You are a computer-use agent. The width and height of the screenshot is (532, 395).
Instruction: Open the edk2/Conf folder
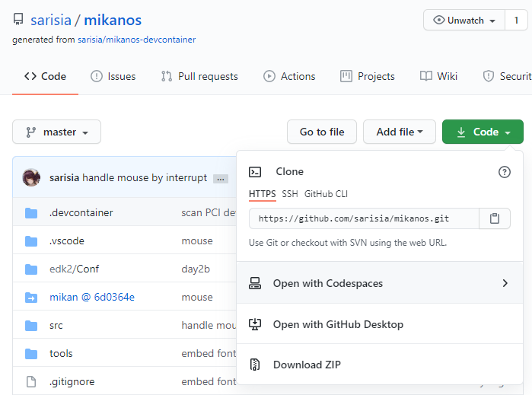(75, 269)
